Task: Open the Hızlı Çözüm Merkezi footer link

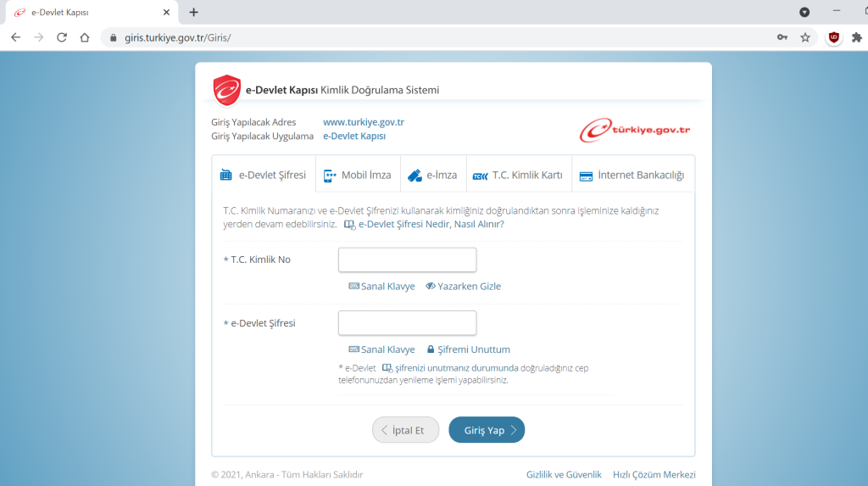Action: pyautogui.click(x=654, y=475)
